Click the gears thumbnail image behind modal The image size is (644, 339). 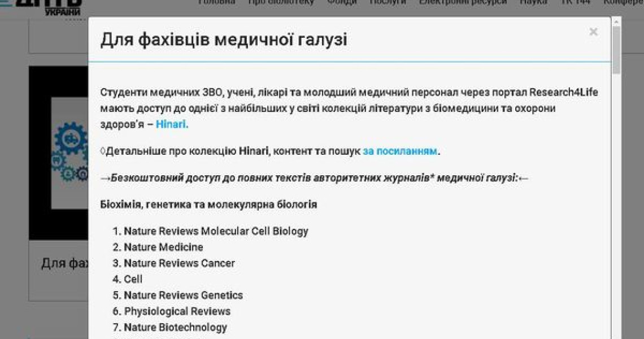[x=58, y=153]
